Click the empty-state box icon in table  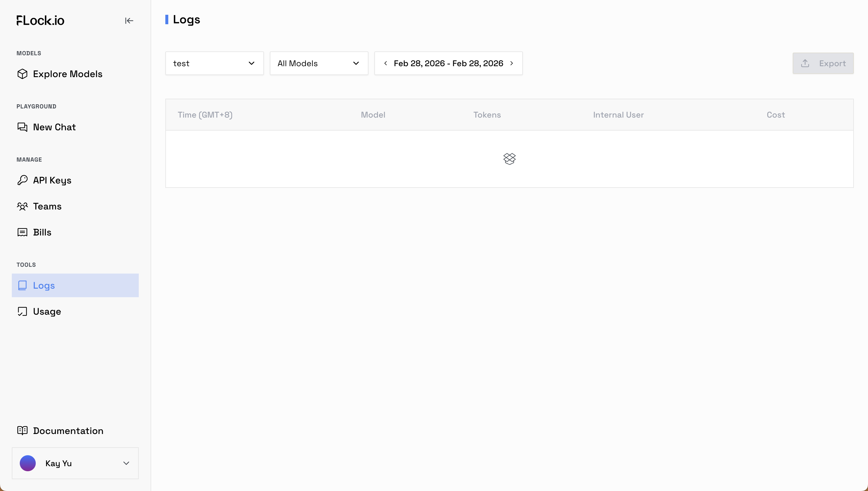[509, 158]
